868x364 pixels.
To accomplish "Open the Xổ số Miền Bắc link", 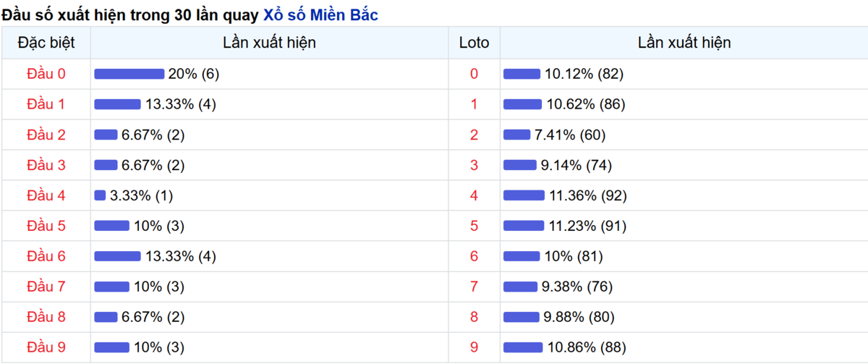I will (320, 14).
